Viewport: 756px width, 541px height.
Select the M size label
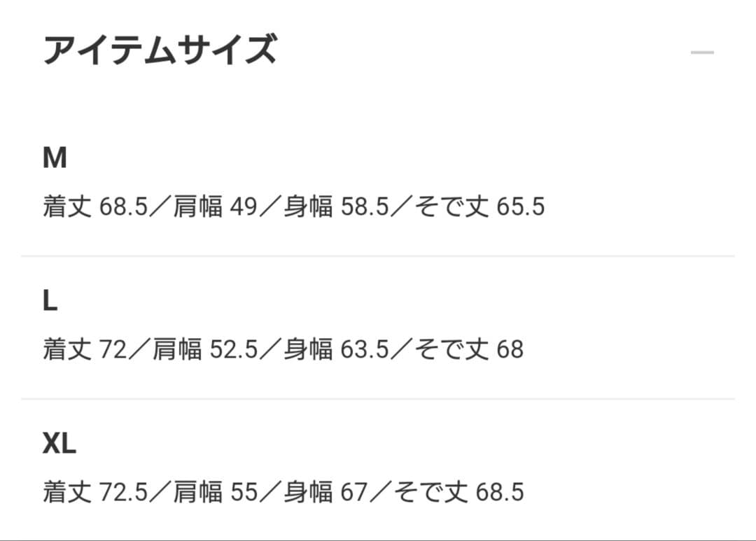click(55, 159)
